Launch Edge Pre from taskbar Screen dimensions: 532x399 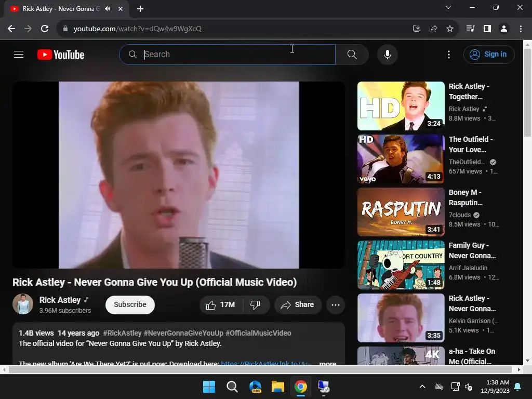pyautogui.click(x=255, y=387)
